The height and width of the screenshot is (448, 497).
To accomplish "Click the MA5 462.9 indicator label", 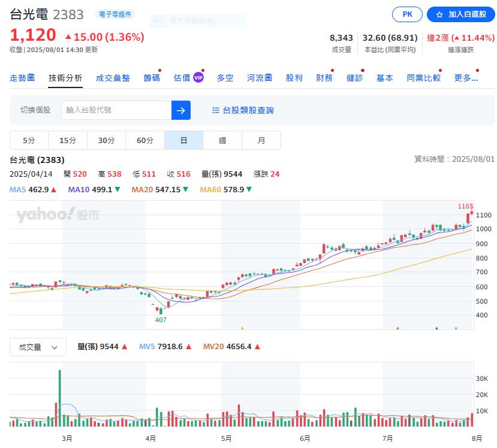I will [x=33, y=190].
